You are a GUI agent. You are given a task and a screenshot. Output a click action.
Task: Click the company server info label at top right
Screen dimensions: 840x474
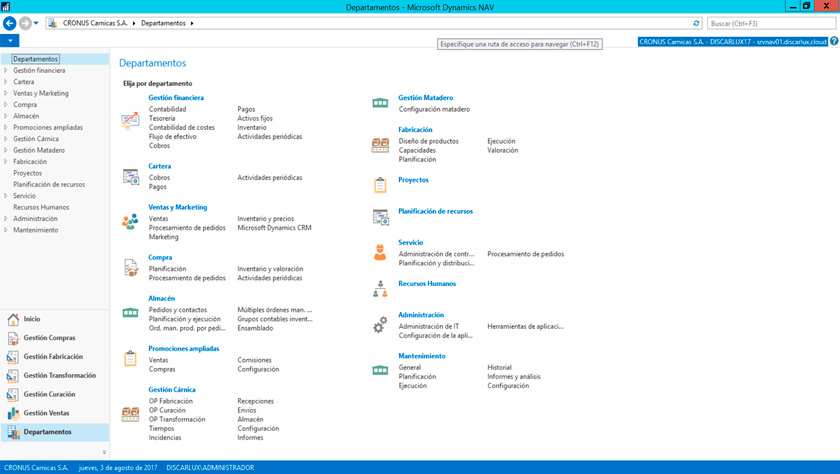tap(733, 41)
